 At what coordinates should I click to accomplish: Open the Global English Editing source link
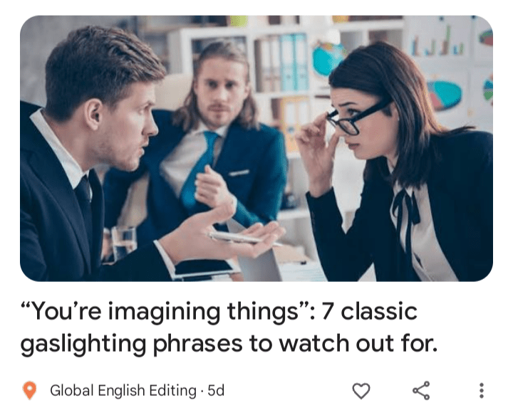(123, 391)
